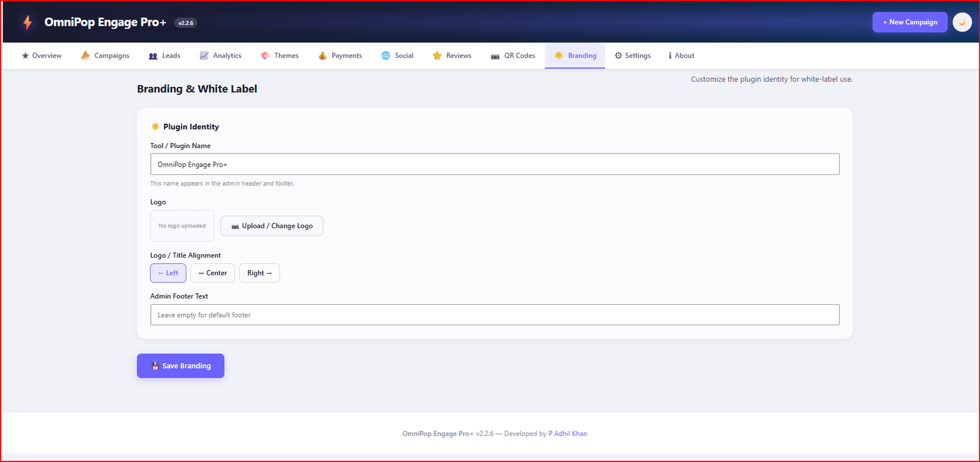Click Upload / Change Logo button
The image size is (980, 462).
tap(272, 226)
